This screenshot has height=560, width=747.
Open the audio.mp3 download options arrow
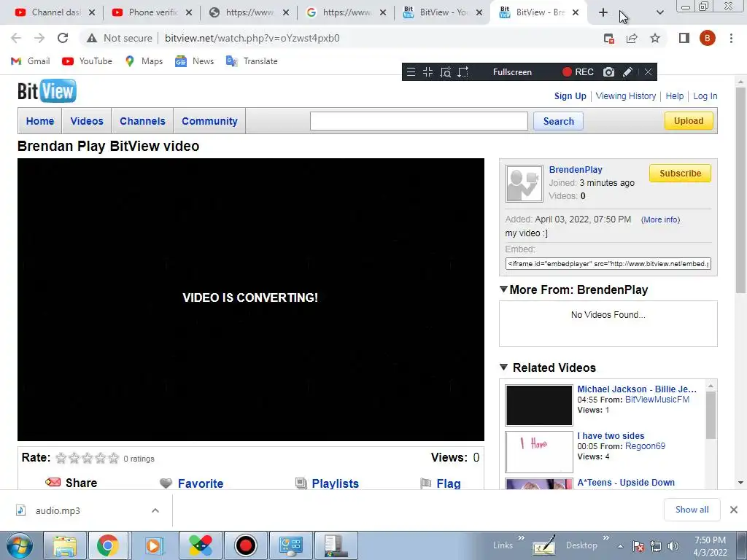pyautogui.click(x=155, y=510)
